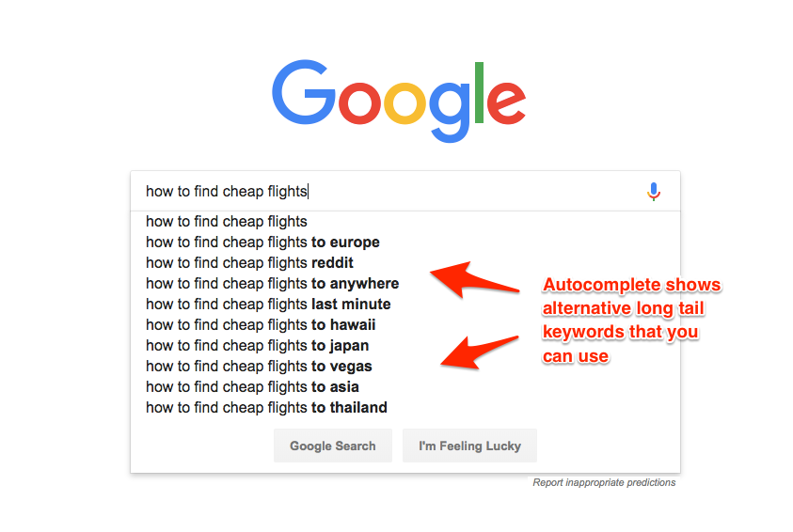Image resolution: width=793 pixels, height=532 pixels.
Task: Open the Report inappropriate predictions link
Action: pos(604,483)
